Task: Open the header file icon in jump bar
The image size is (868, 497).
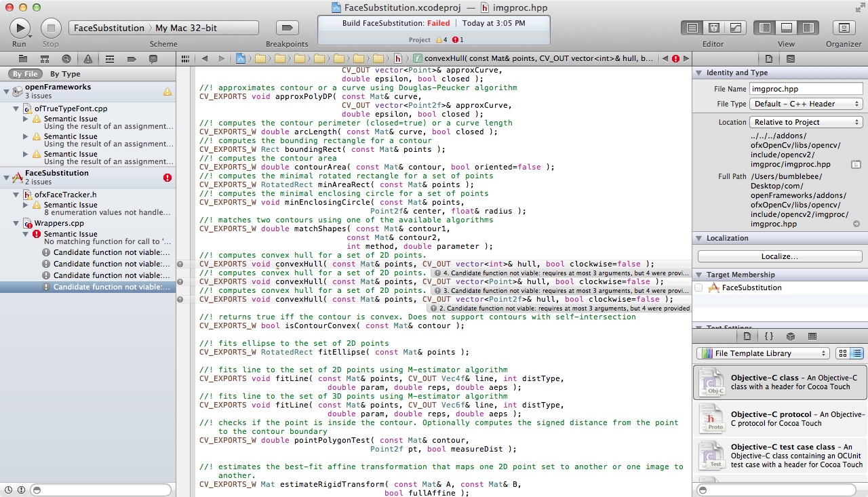Action: (x=398, y=59)
